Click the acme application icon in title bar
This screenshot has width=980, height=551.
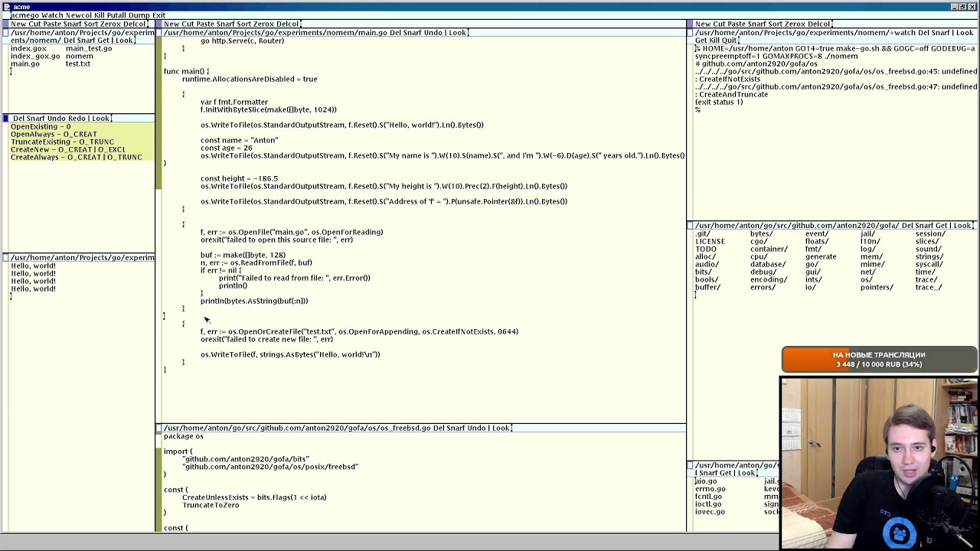[x=5, y=6]
